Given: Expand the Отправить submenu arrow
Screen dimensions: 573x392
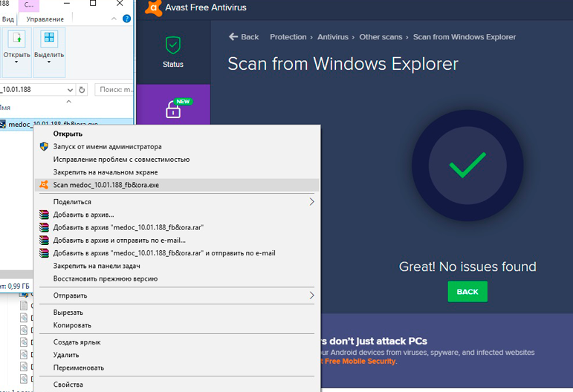Looking at the screenshot, I should 311,295.
